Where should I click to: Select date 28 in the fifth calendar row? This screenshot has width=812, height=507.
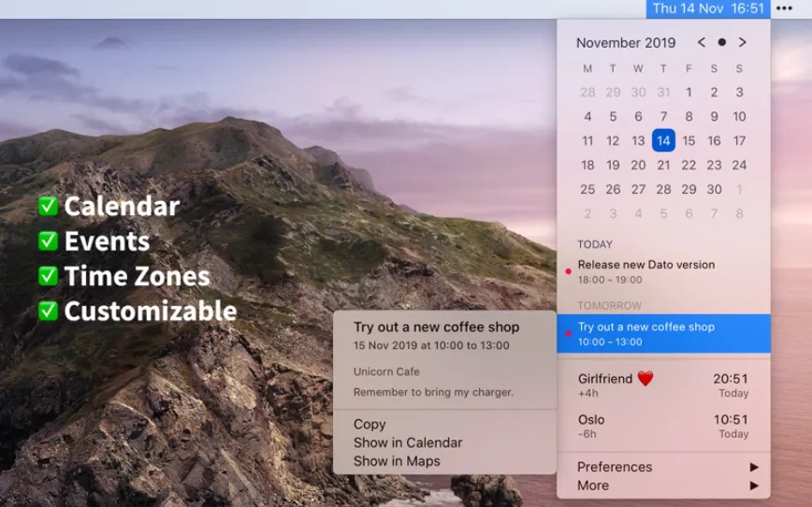pyautogui.click(x=663, y=190)
